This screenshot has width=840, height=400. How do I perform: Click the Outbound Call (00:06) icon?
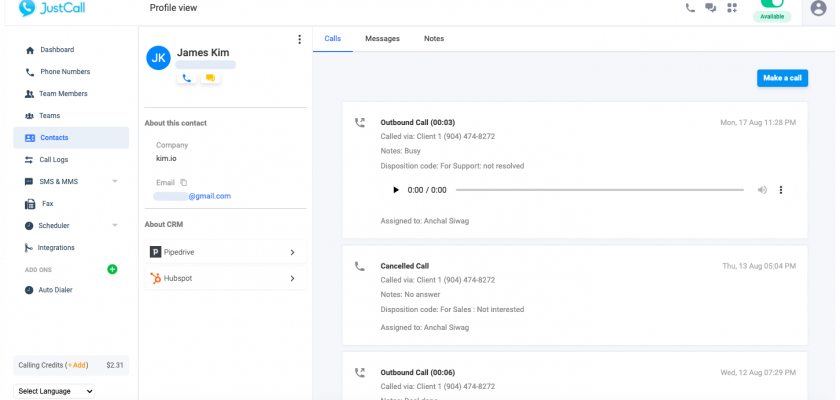pyautogui.click(x=360, y=373)
